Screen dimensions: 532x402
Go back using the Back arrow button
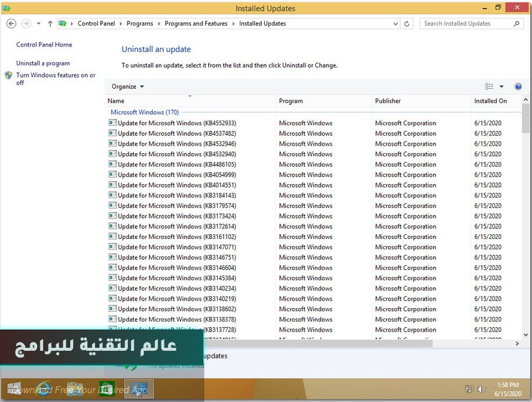(11, 23)
